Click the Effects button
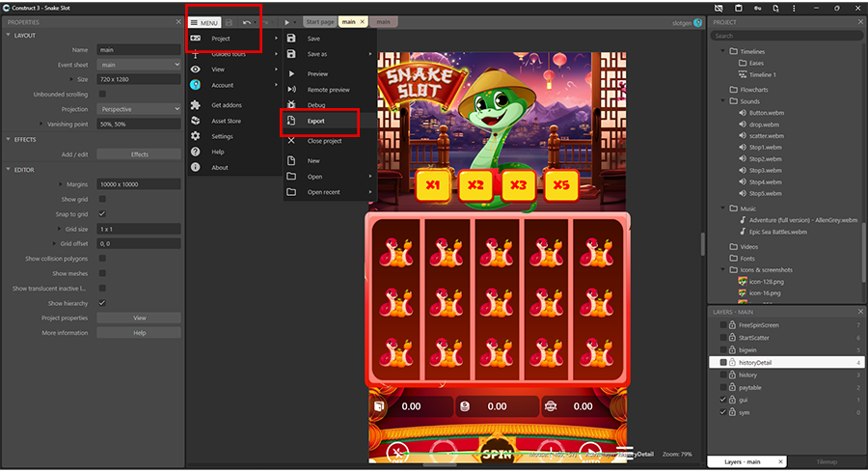Viewport: 868px width, 472px height. coord(139,154)
